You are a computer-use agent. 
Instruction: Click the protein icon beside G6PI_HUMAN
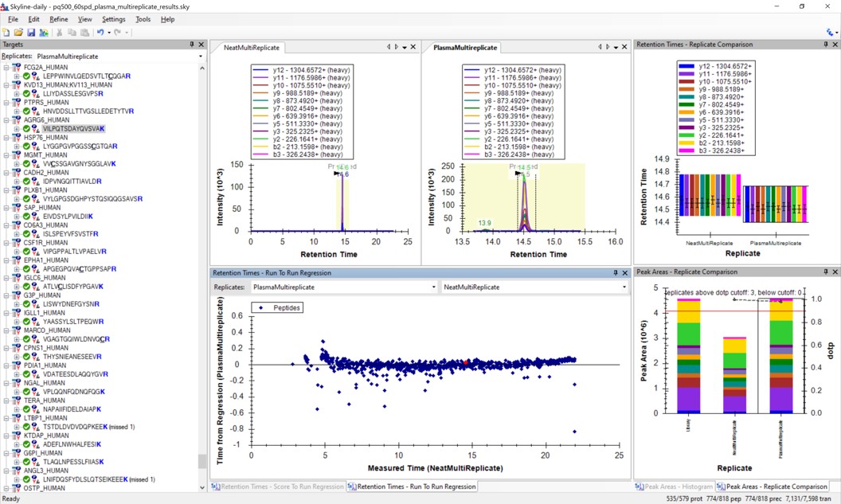pos(17,453)
